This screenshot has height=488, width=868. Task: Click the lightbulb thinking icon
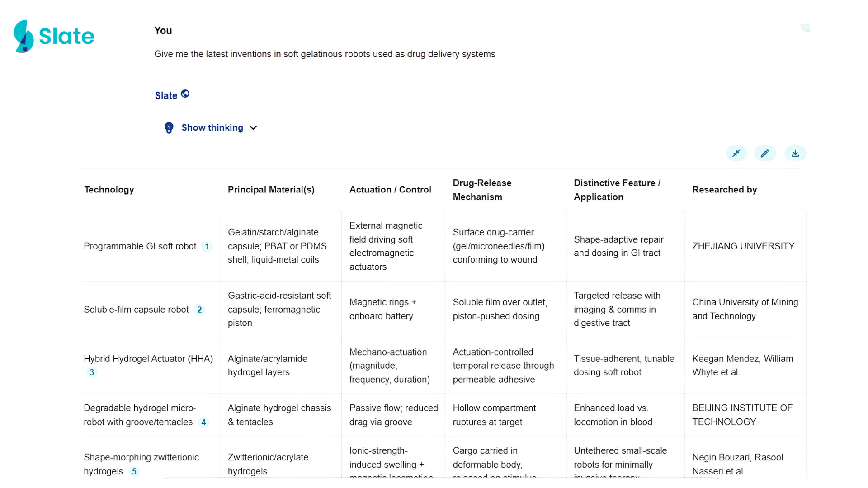[169, 128]
